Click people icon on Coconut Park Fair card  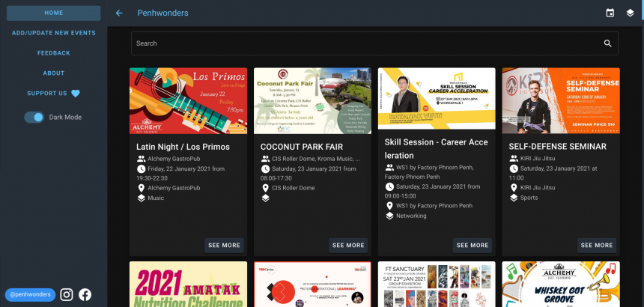click(x=265, y=159)
